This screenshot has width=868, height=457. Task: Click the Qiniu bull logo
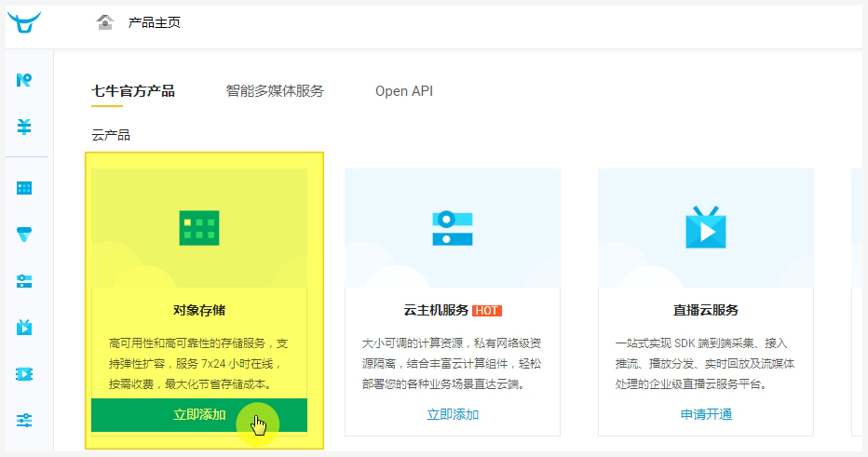point(24,22)
